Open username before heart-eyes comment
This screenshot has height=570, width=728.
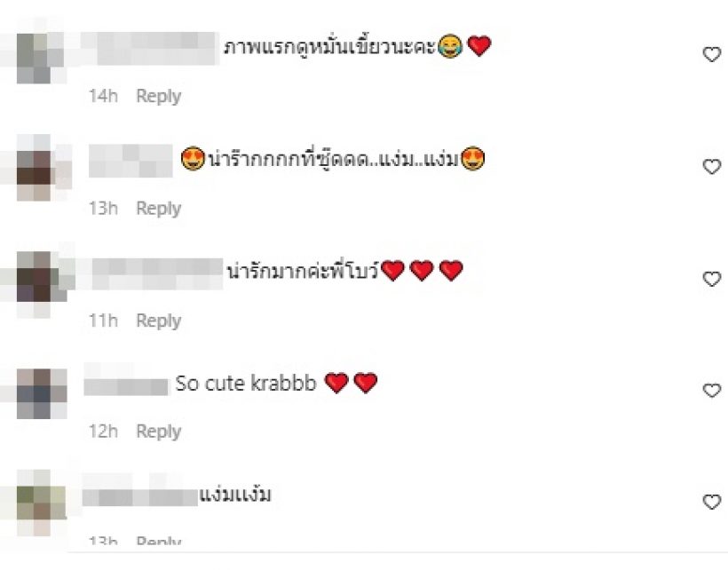tap(131, 161)
